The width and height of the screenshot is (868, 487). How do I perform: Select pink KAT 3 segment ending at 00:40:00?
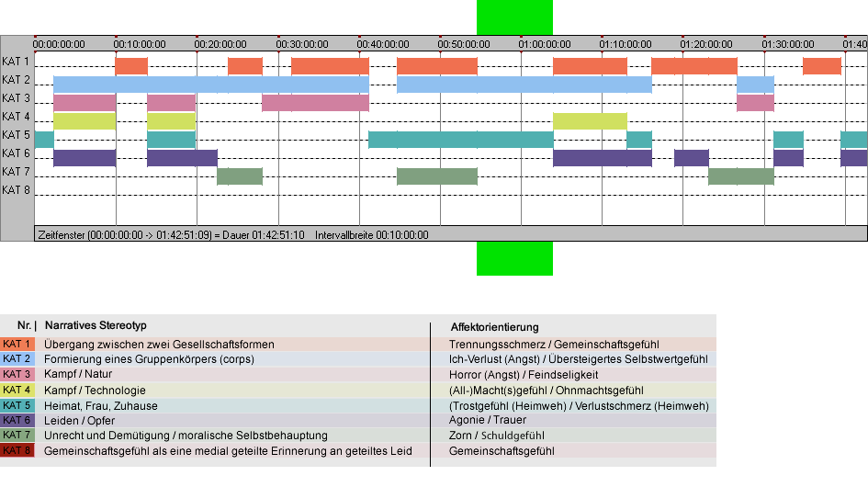click(x=316, y=103)
